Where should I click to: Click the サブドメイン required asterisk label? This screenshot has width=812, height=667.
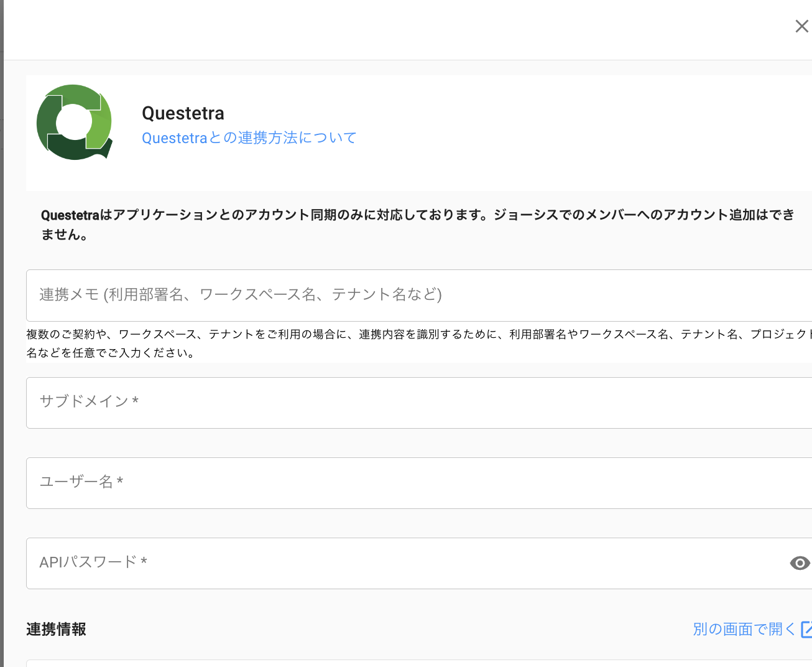tap(135, 401)
